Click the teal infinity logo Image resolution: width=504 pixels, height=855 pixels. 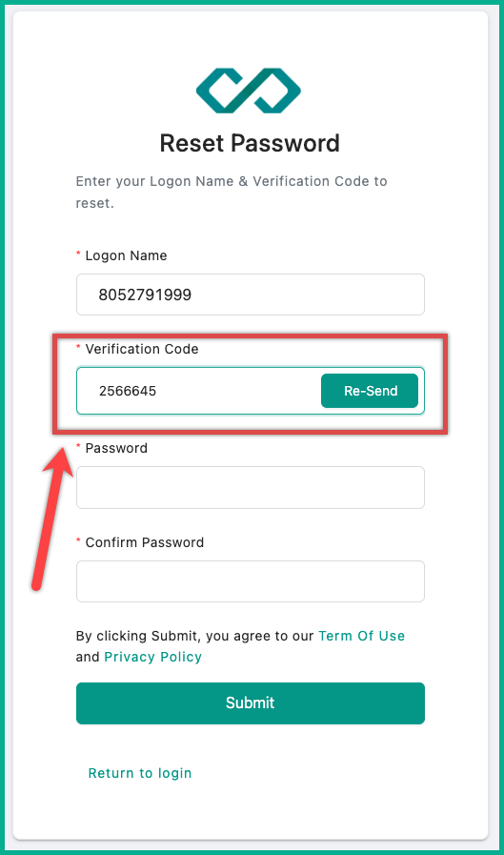point(249,91)
